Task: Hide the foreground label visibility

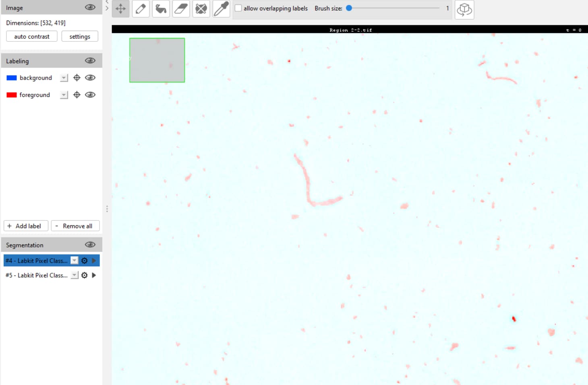Action: pos(90,95)
